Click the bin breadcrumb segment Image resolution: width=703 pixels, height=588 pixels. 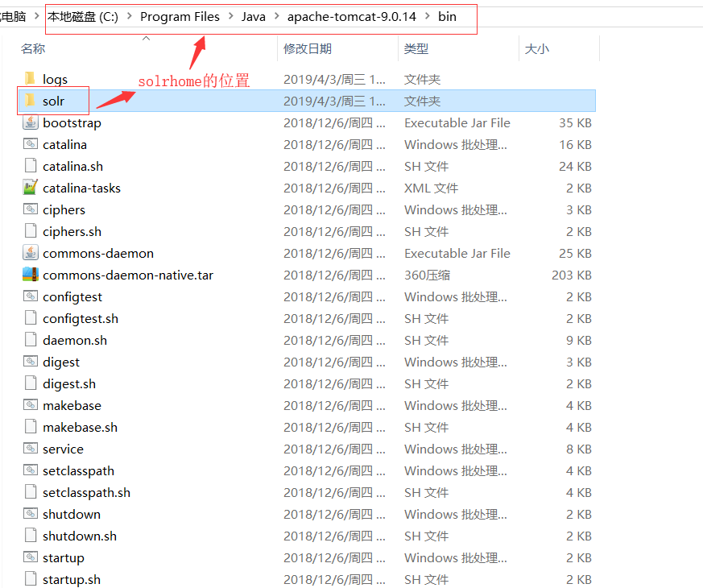(447, 17)
